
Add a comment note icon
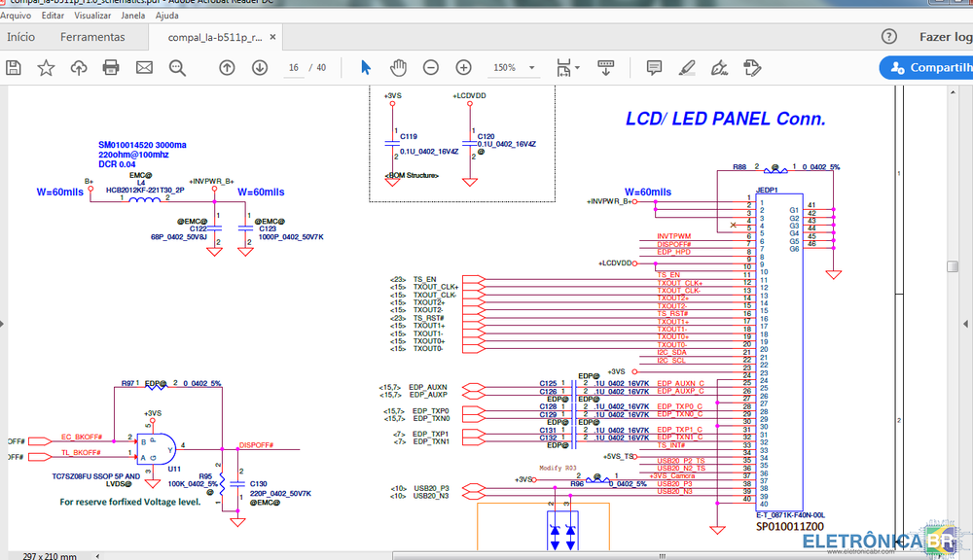(654, 67)
